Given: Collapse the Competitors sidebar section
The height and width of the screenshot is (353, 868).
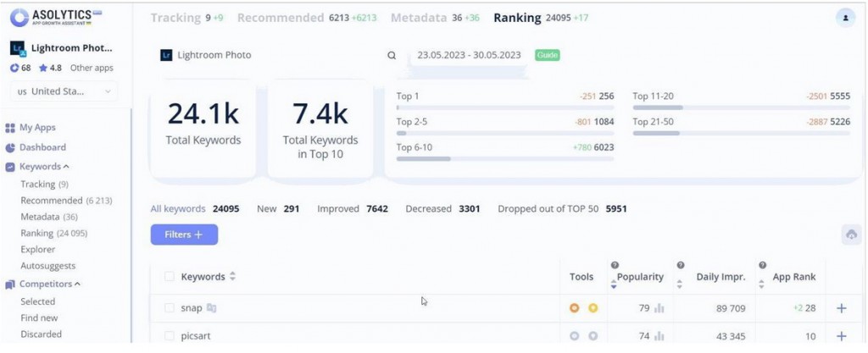Looking at the screenshot, I should pos(77,284).
